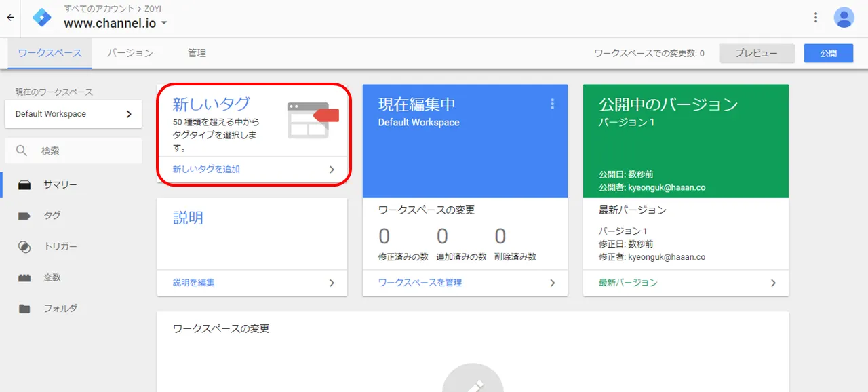
Task: Click chevron next to 最新バージョン
Action: click(x=773, y=283)
